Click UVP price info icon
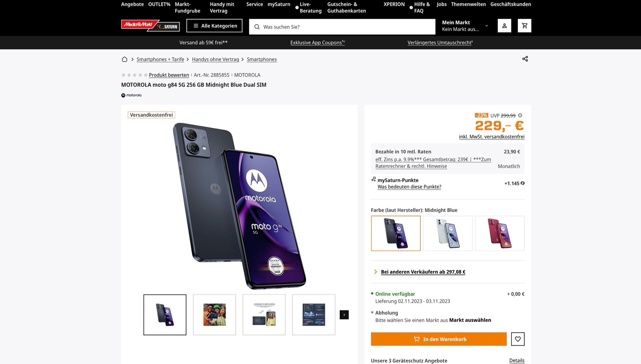Image resolution: width=641 pixels, height=364 pixels. tap(520, 115)
